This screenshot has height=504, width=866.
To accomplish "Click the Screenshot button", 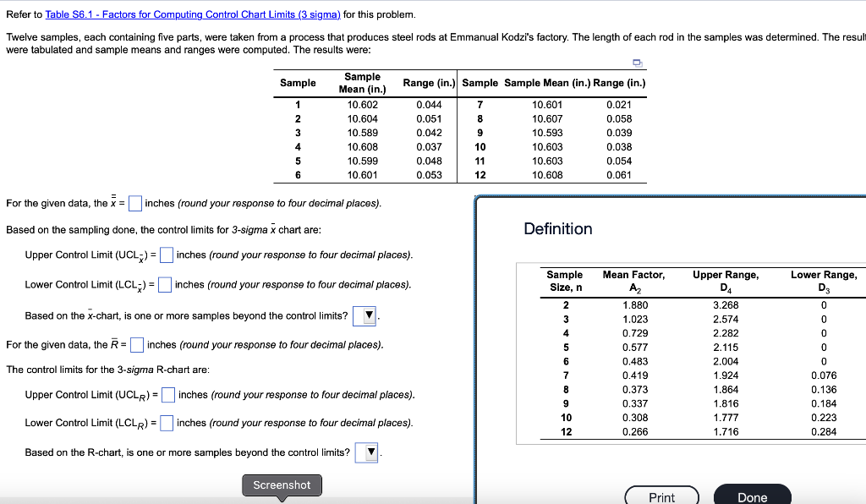I will pos(282,485).
